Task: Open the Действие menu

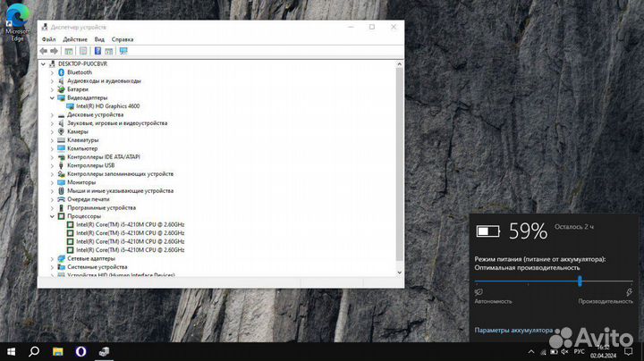Action: [75, 39]
